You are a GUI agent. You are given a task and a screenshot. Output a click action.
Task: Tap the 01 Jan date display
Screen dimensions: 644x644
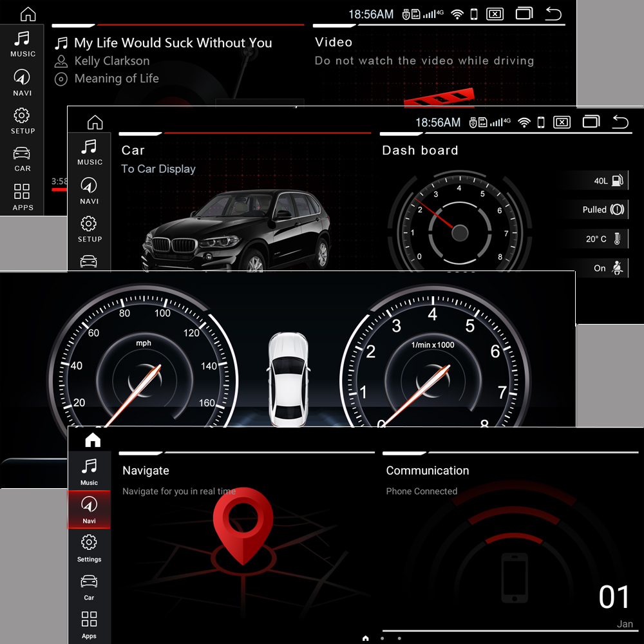pos(615,604)
